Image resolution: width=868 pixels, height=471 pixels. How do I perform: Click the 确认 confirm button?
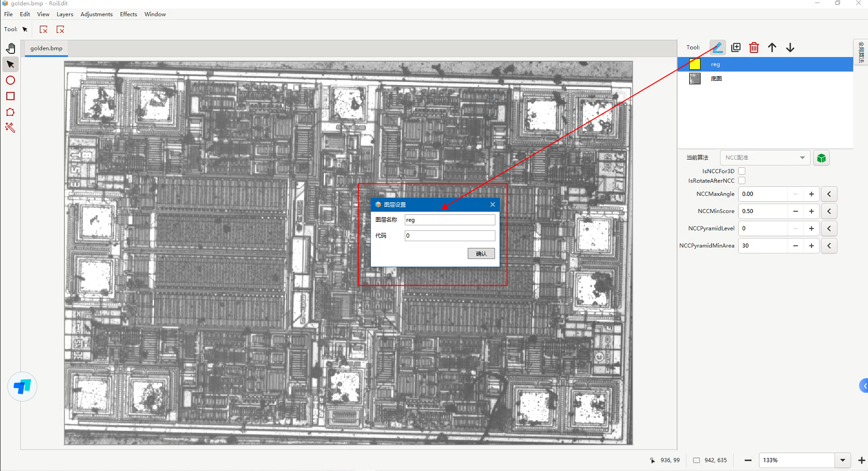(x=481, y=254)
